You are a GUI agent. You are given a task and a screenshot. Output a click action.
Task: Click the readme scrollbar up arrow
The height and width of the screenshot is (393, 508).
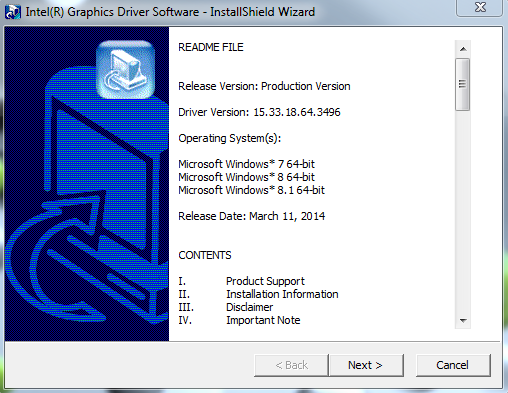[x=463, y=49]
